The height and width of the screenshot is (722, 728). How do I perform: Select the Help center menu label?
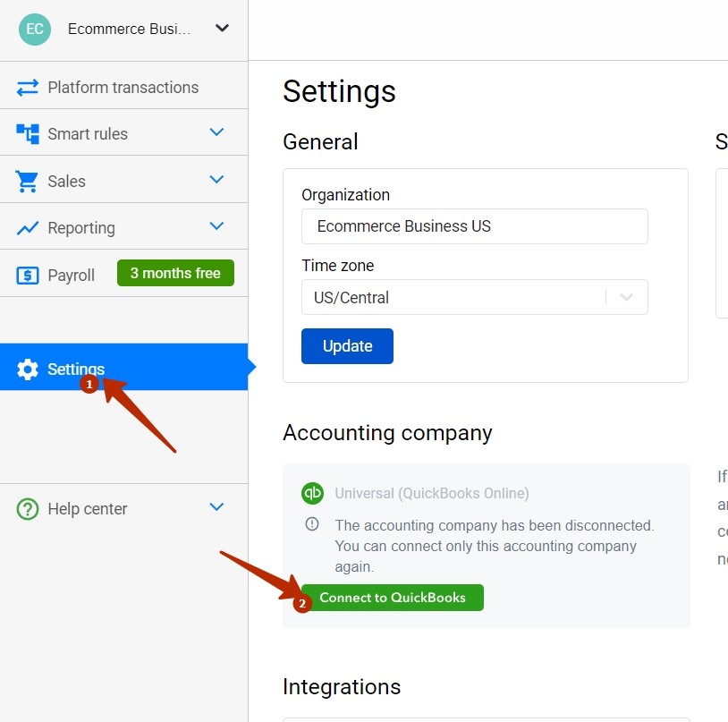(x=88, y=509)
